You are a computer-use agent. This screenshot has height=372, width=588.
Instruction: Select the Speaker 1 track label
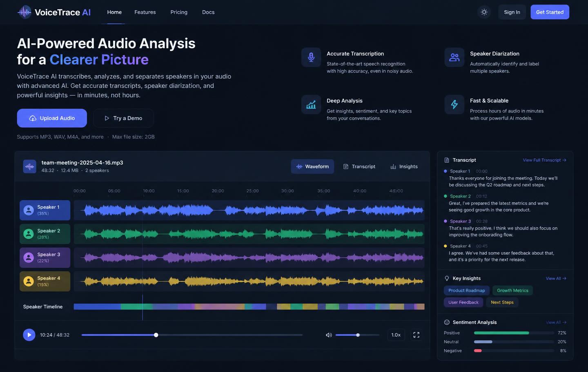coord(45,210)
